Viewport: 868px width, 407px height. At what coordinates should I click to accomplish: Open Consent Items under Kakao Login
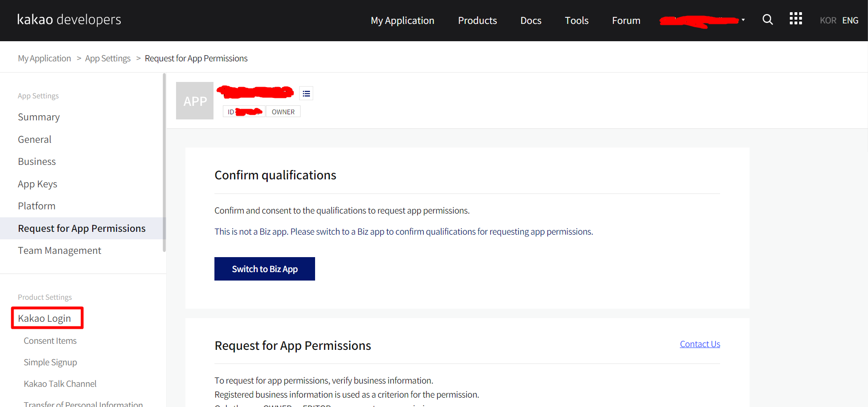(x=50, y=341)
